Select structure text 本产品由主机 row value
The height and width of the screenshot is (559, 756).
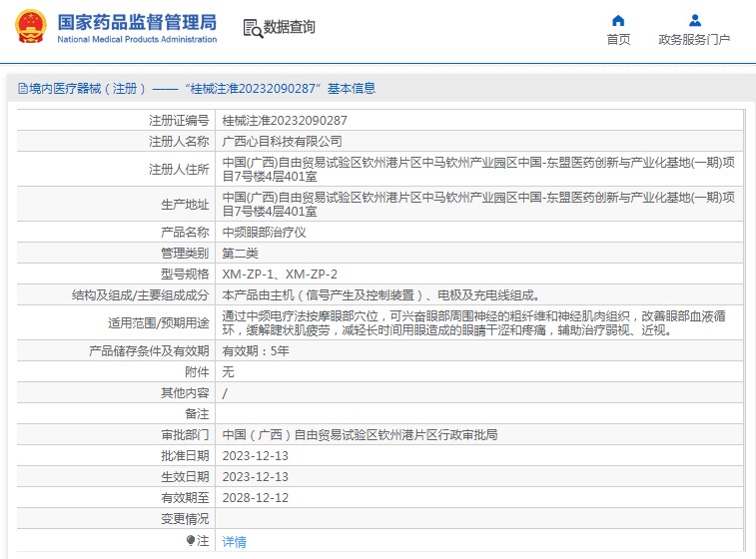point(380,294)
